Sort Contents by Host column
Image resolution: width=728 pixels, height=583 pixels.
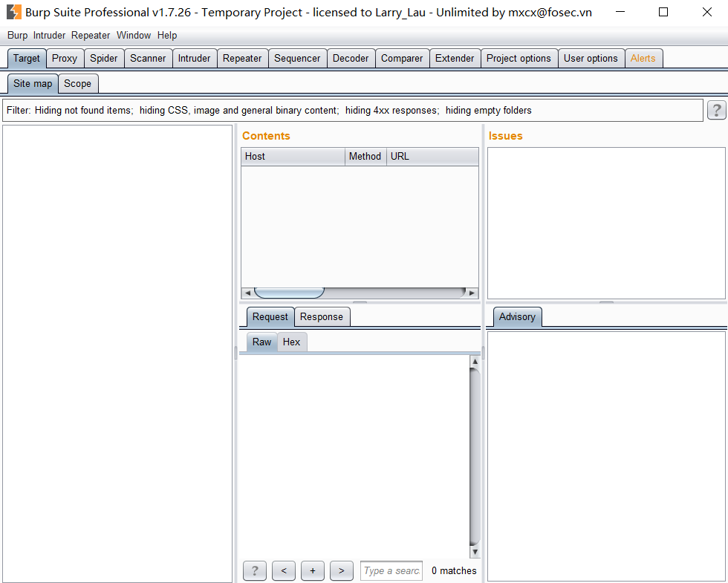point(293,157)
